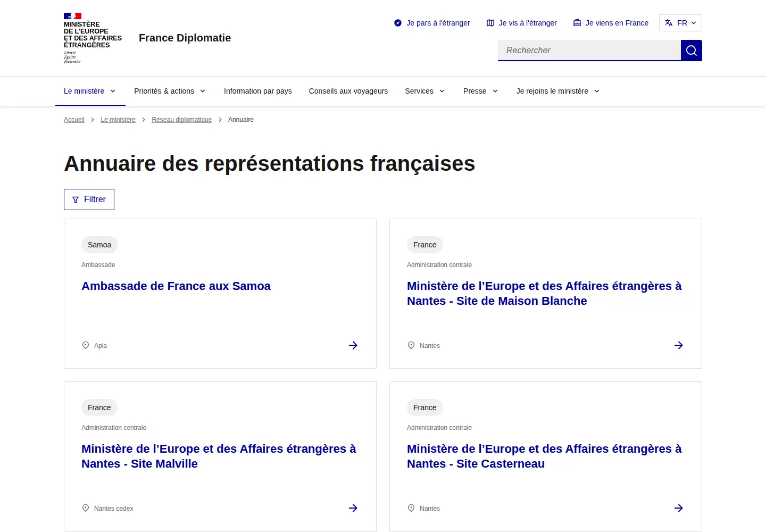Click the location pin on Site Casterneau card
This screenshot has width=766, height=532.
click(x=411, y=508)
